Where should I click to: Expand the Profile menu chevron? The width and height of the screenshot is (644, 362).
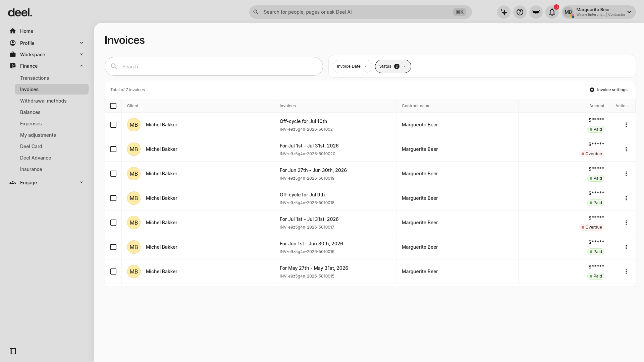click(x=82, y=43)
